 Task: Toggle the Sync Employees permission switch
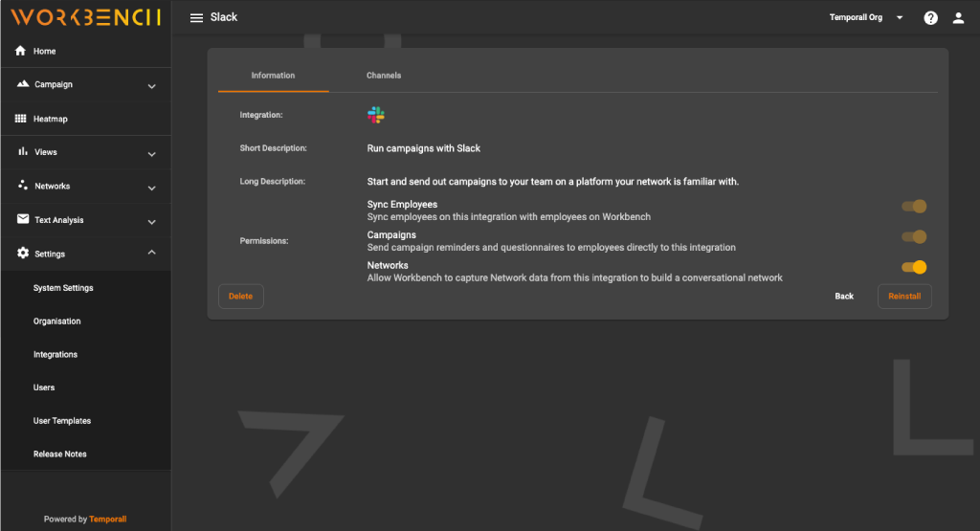coord(914,206)
